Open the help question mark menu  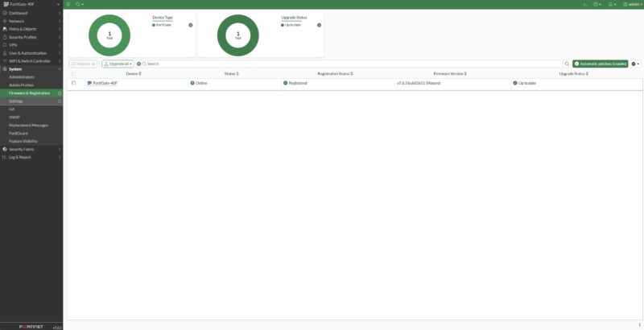[x=597, y=4]
